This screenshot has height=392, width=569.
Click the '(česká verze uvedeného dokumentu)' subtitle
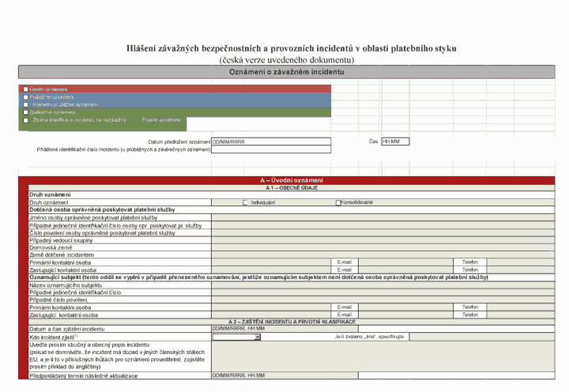click(287, 60)
